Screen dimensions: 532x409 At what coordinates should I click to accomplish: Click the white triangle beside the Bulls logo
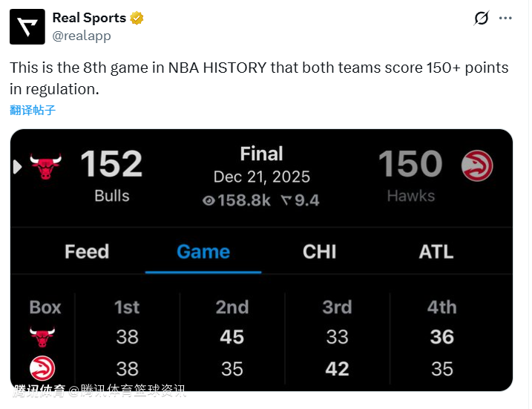pos(18,166)
